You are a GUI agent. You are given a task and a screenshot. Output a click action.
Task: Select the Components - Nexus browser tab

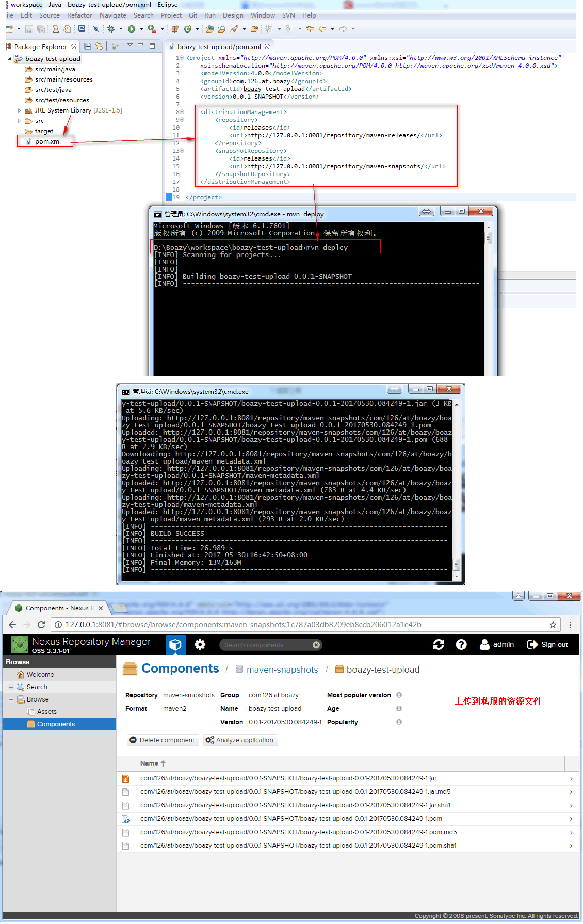59,608
